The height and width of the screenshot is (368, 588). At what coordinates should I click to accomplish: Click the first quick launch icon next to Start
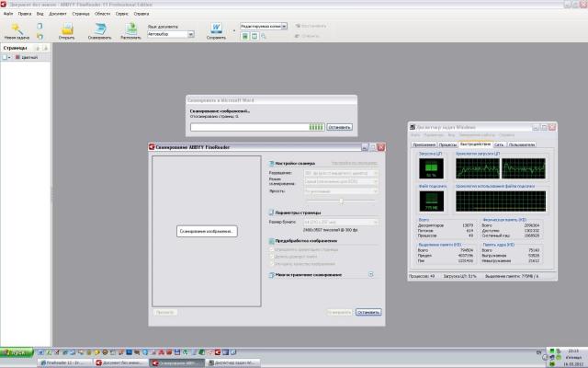40,352
